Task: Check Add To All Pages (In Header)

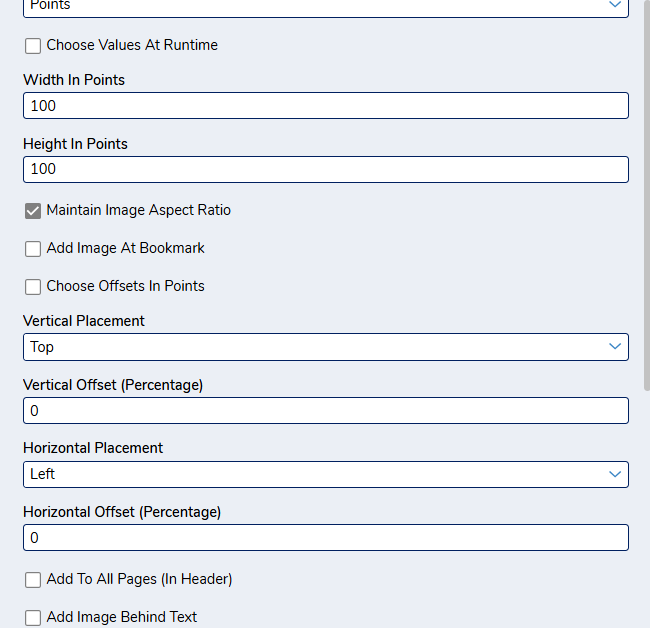Action: coord(33,580)
